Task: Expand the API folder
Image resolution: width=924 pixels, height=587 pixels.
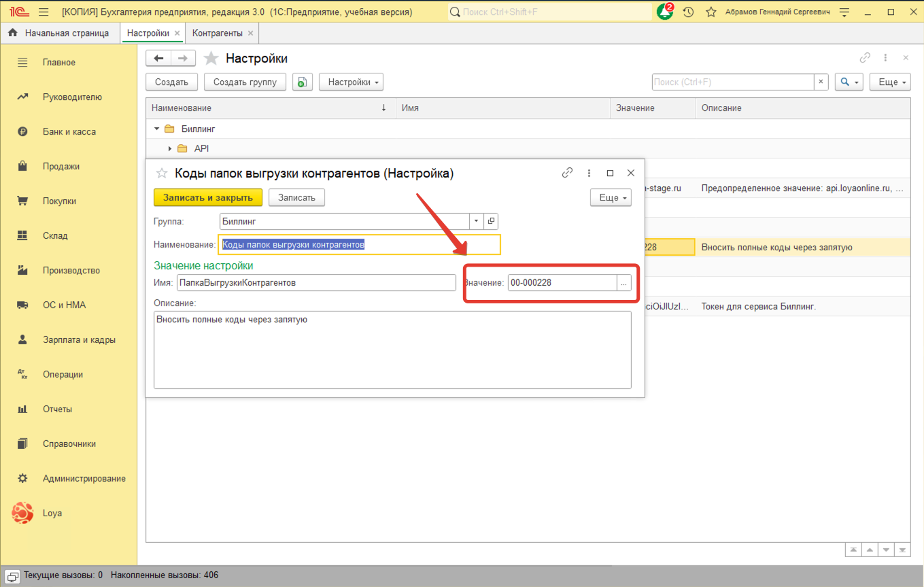Action: (170, 148)
